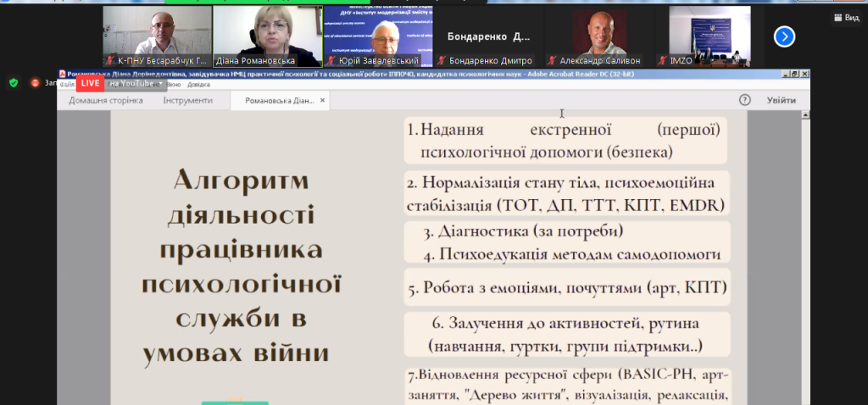Click Александр Саливон muted microphone icon
This screenshot has height=405, width=868.
pos(553,61)
